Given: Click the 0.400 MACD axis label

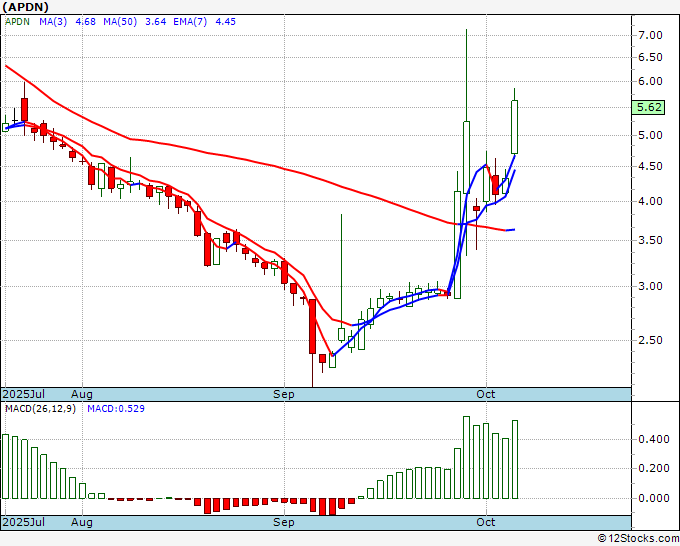Looking at the screenshot, I should click(x=654, y=439).
